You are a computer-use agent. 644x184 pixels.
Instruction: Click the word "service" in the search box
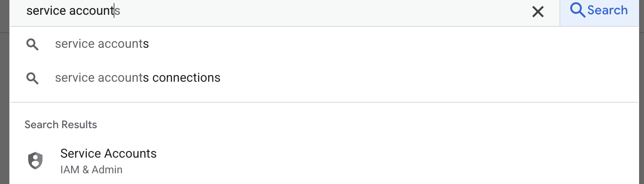(39, 11)
